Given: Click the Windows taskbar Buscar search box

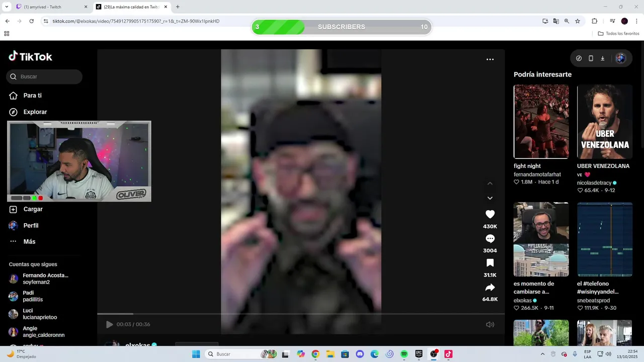Looking at the screenshot, I should click(x=242, y=354).
